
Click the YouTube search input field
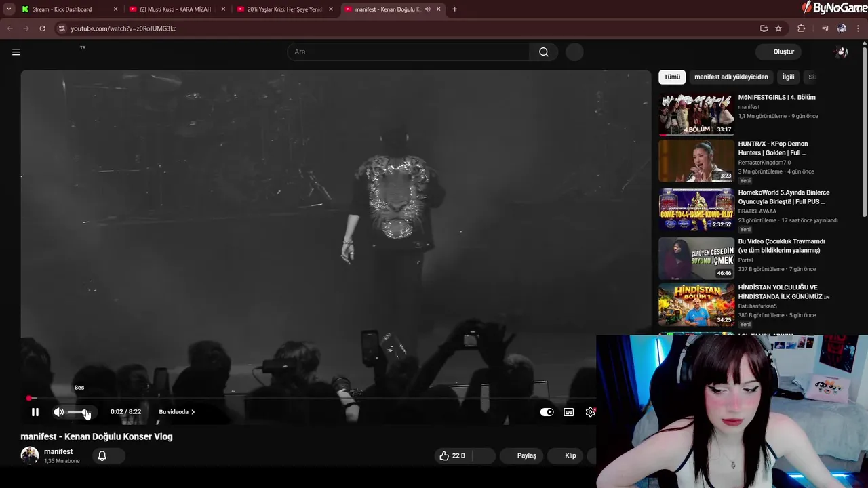point(408,52)
